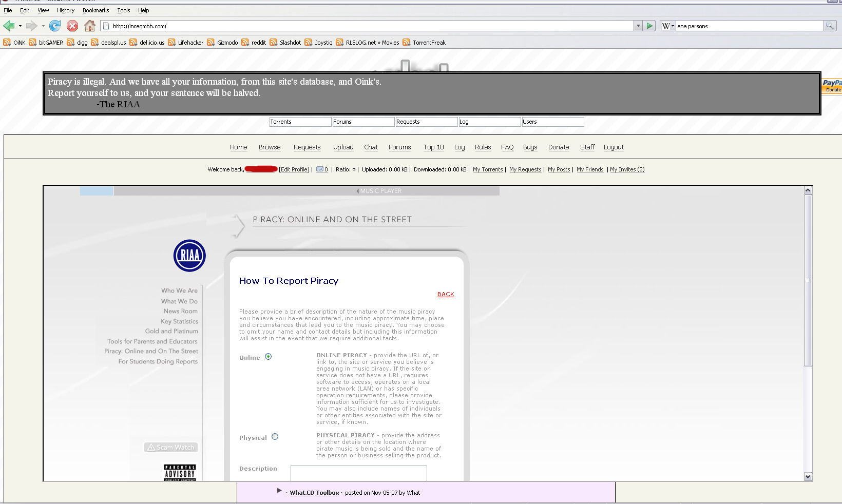The image size is (842, 504).
Task: Click the search magnifier icon in search box
Action: pyautogui.click(x=830, y=26)
